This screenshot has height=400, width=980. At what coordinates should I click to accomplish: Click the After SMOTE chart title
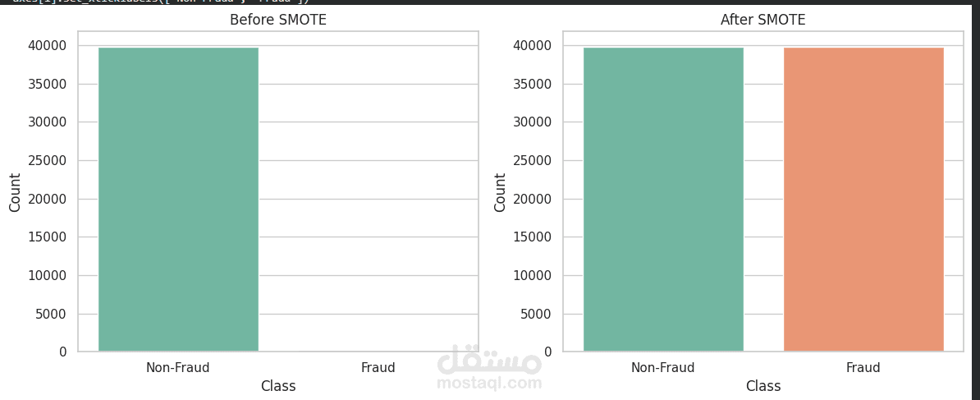pos(763,20)
